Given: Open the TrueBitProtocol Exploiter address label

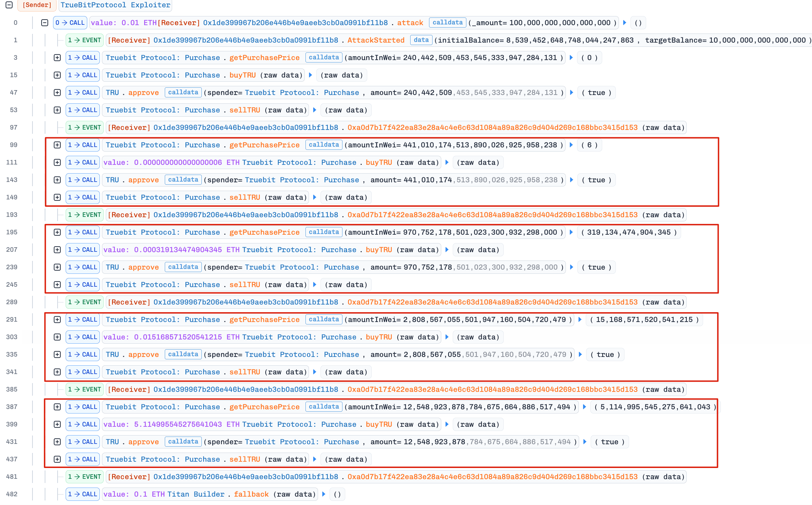Looking at the screenshot, I should 116,5.
